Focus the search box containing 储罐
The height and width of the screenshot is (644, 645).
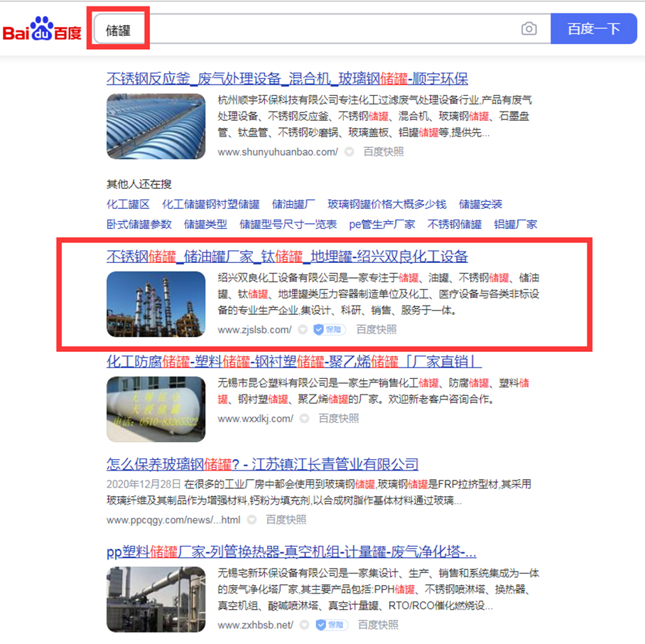pyautogui.click(x=322, y=28)
